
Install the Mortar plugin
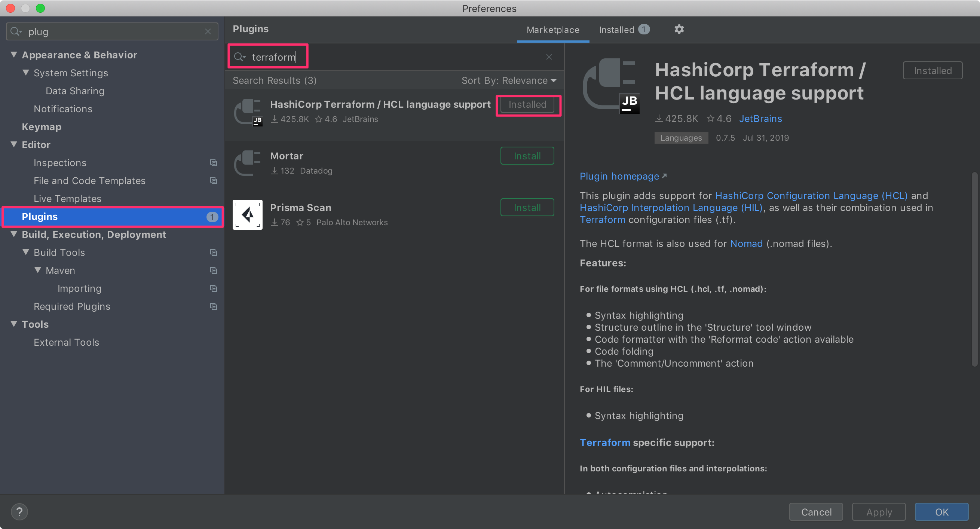pyautogui.click(x=527, y=156)
